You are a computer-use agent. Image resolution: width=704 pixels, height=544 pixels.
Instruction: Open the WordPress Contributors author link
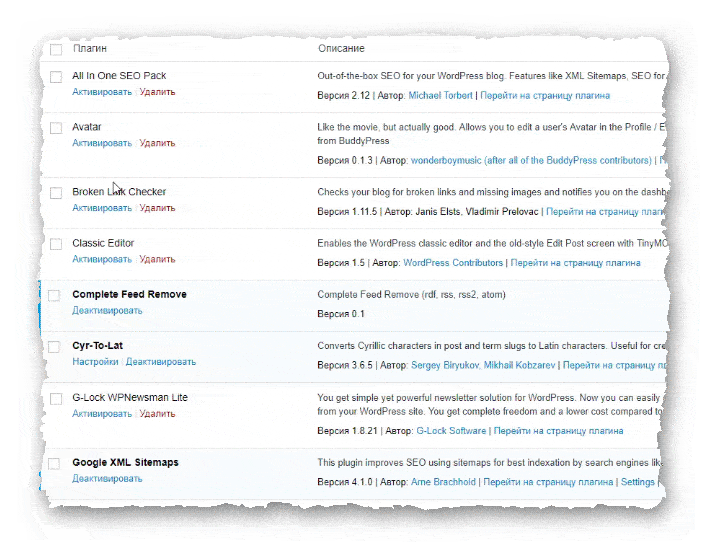pos(453,263)
